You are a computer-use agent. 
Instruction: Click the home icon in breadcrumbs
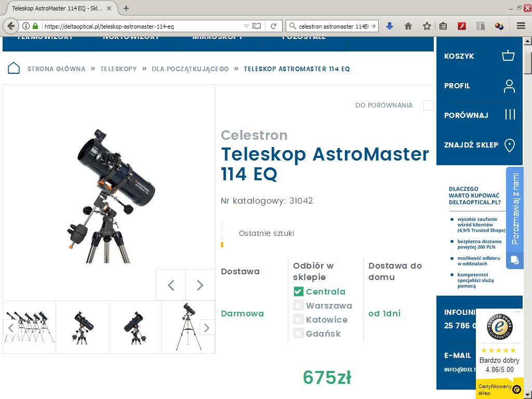(x=14, y=68)
